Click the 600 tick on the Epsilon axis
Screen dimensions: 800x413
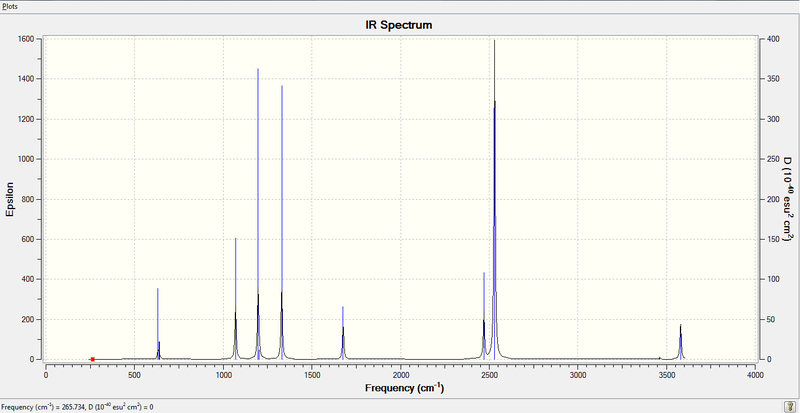[28, 239]
